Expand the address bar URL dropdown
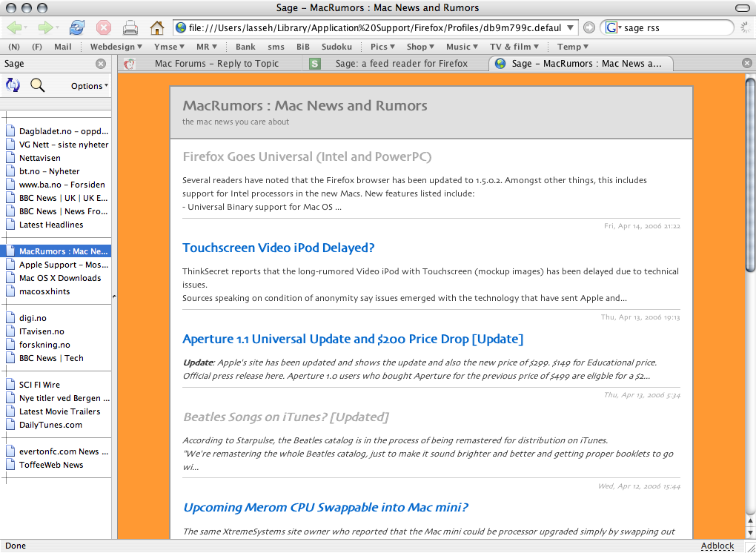The width and height of the screenshot is (756, 553). [x=570, y=27]
